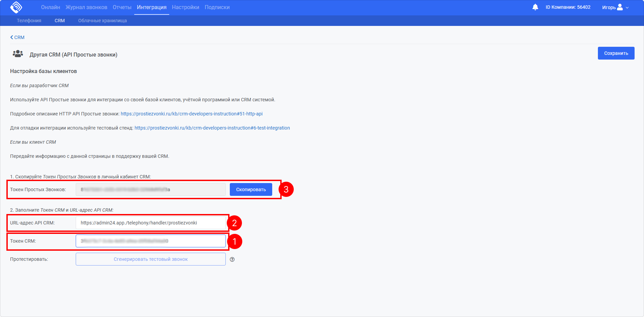Screen dimensions: 644x317
Task: Click the ID Компании: 56402 text
Action: click(568, 7)
